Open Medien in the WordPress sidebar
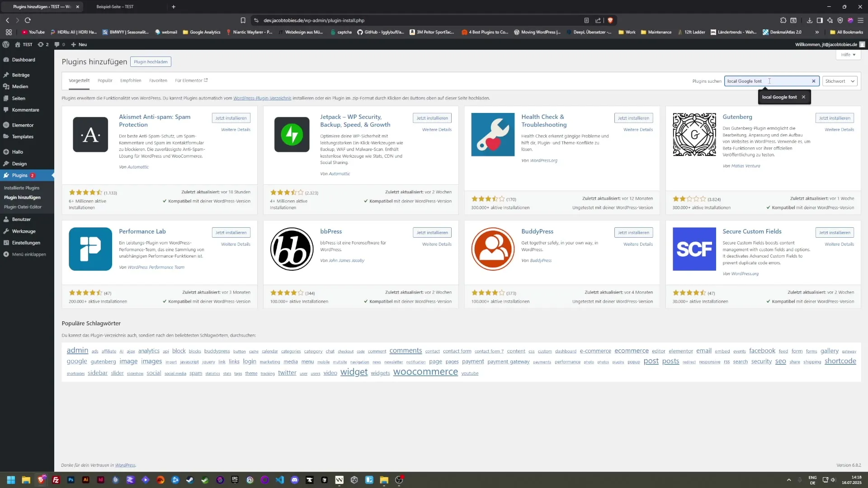The height and width of the screenshot is (488, 868). coord(20,86)
